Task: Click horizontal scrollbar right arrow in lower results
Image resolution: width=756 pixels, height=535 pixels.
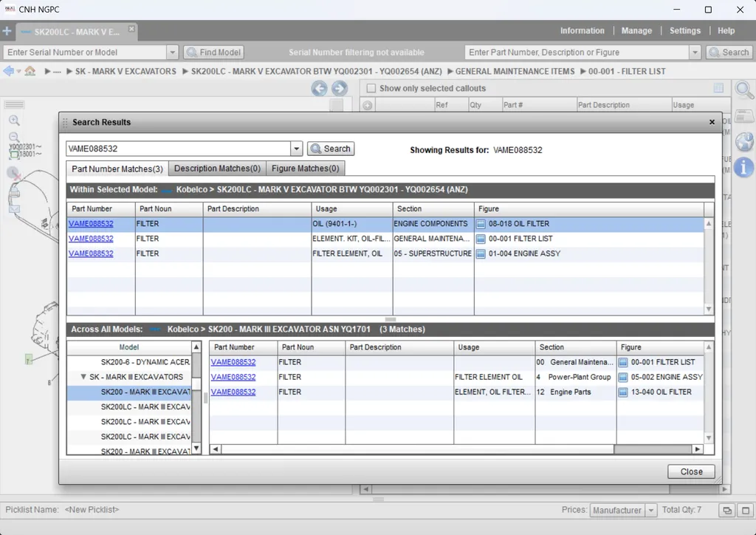Action: pos(697,449)
